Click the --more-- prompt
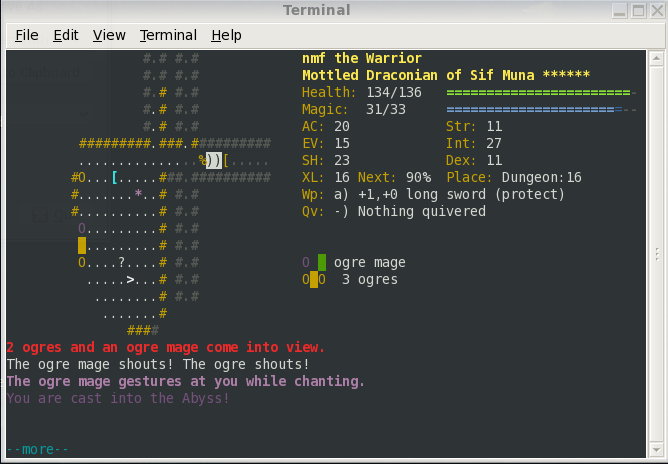 point(37,450)
